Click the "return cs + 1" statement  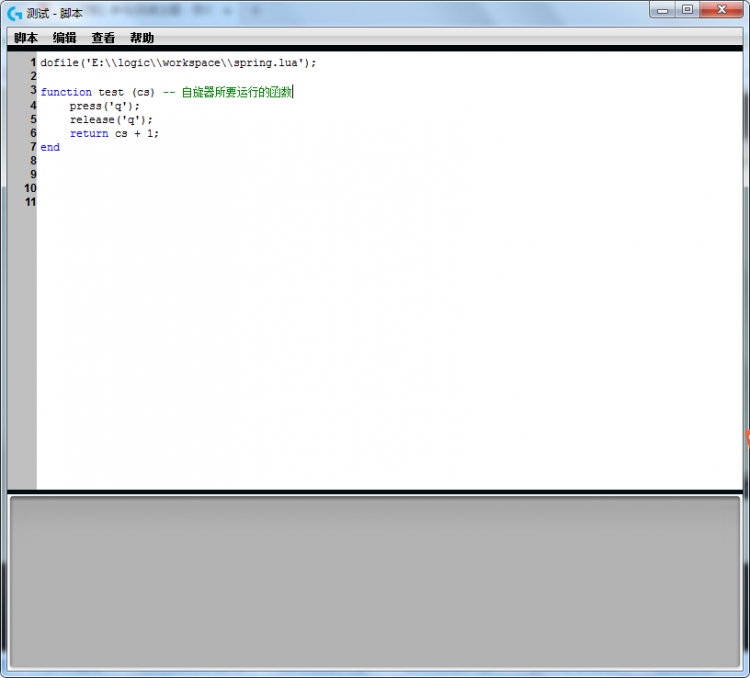(x=114, y=134)
